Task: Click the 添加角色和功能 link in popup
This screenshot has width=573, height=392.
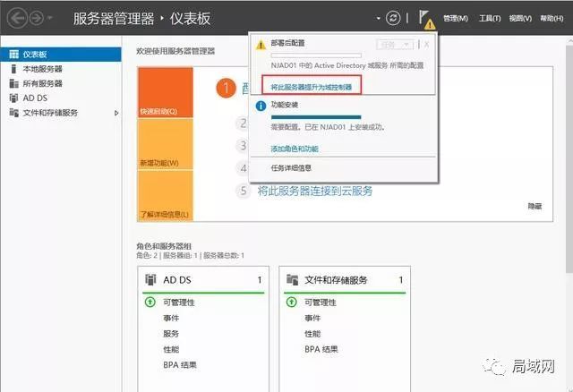Action: pyautogui.click(x=295, y=149)
